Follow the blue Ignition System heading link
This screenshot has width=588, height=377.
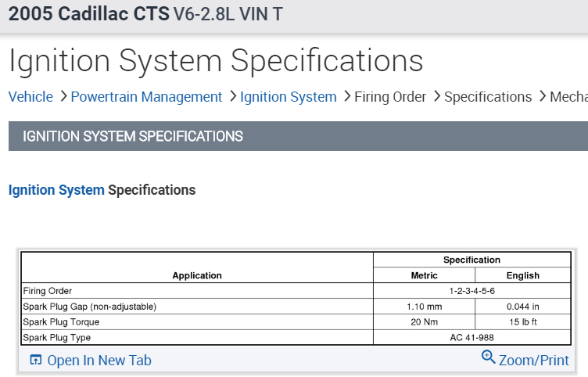coord(56,190)
